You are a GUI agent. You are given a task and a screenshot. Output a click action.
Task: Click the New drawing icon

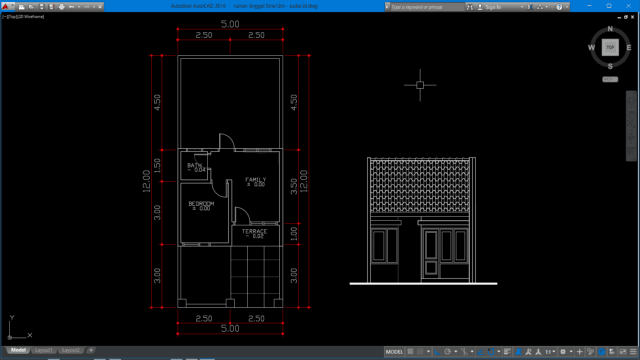22,7
